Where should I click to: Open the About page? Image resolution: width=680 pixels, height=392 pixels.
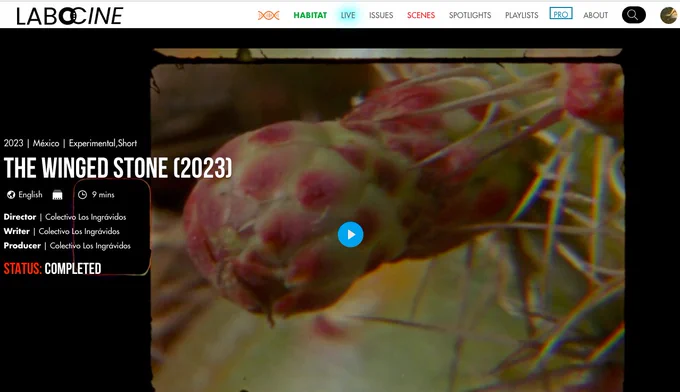point(595,15)
